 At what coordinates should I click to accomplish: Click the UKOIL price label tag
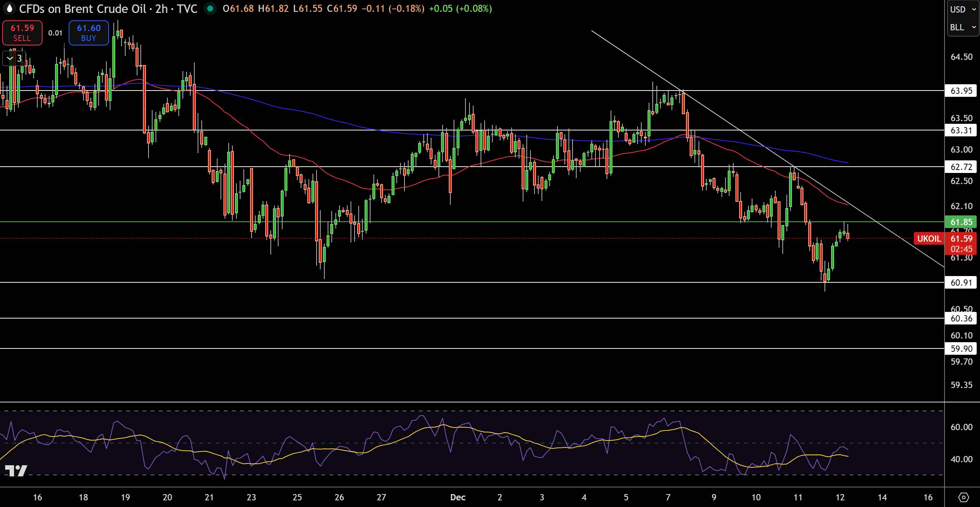point(929,239)
